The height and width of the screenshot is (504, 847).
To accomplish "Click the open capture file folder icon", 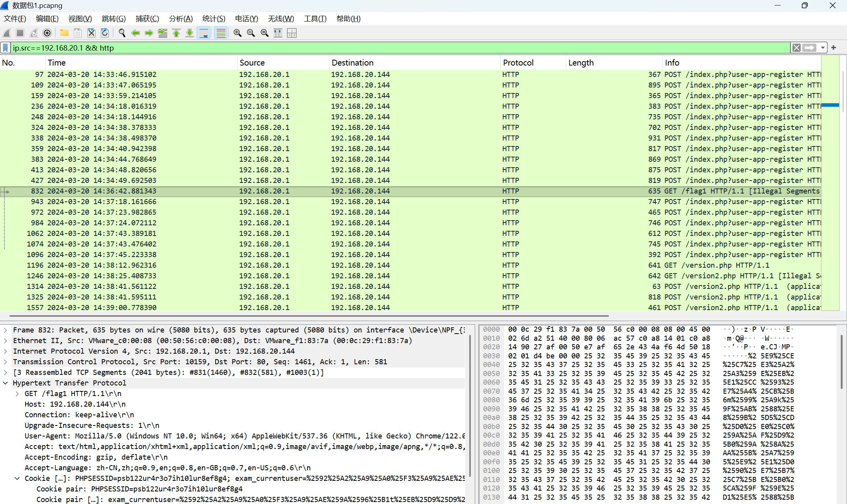I will [64, 33].
